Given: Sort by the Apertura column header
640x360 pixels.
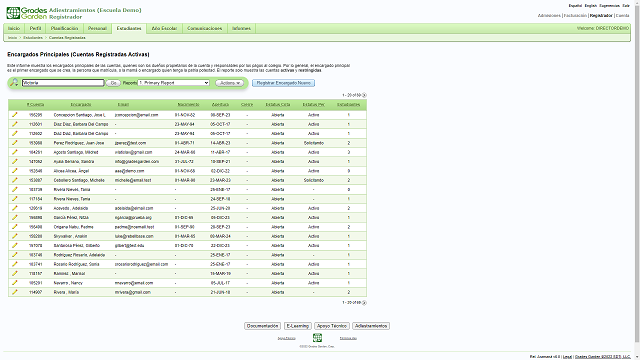Looking at the screenshot, I should [220, 104].
